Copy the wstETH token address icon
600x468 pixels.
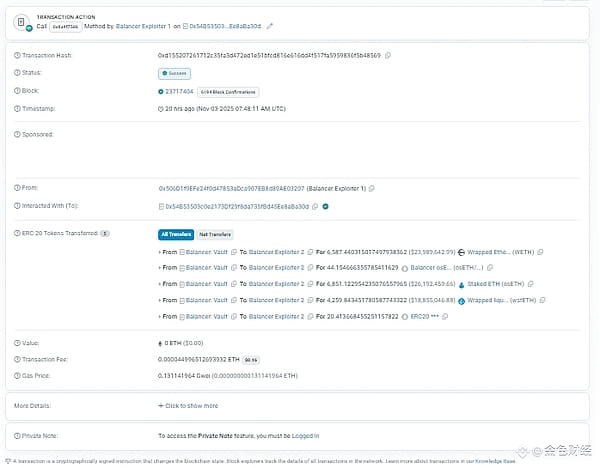[542, 300]
